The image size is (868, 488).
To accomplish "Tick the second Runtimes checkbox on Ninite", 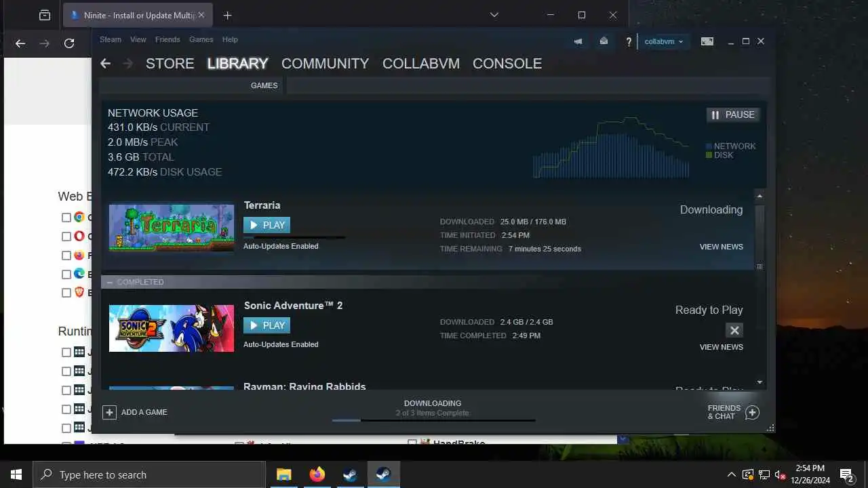I will (x=66, y=371).
